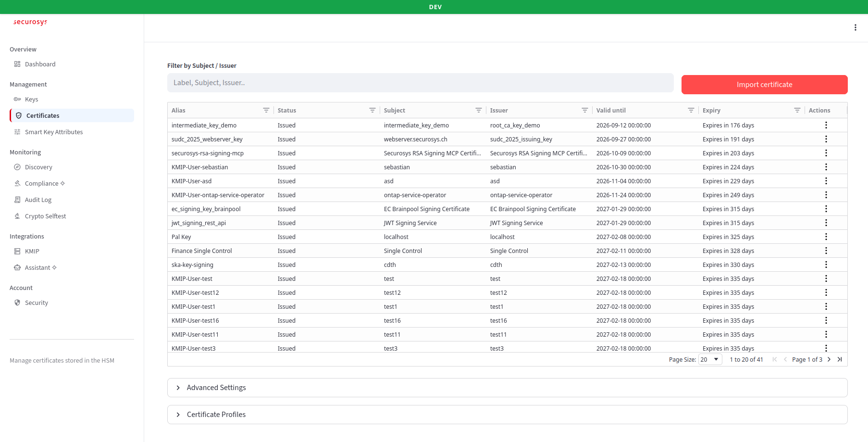This screenshot has height=442, width=868.
Task: Open the three-dot menu at top right
Action: [x=856, y=27]
